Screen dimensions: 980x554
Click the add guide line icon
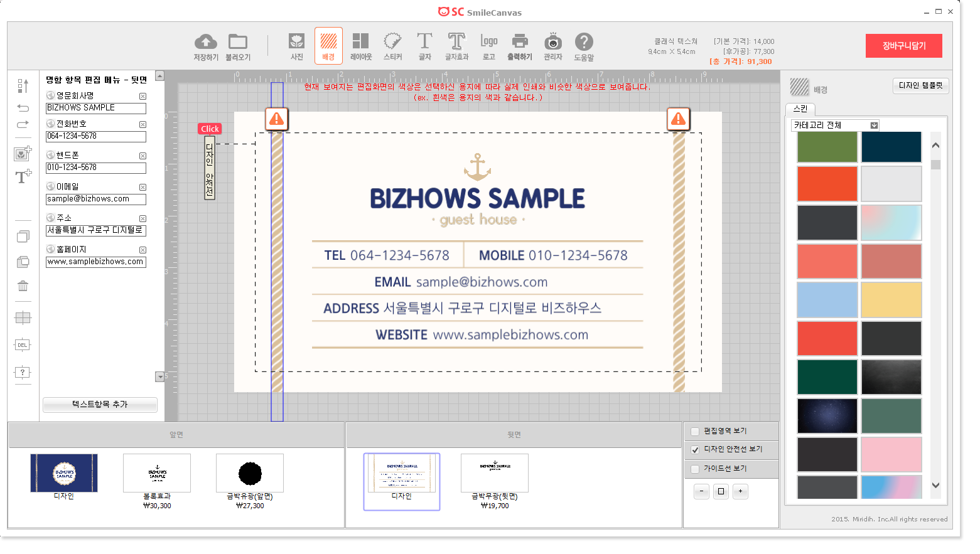[x=23, y=317]
